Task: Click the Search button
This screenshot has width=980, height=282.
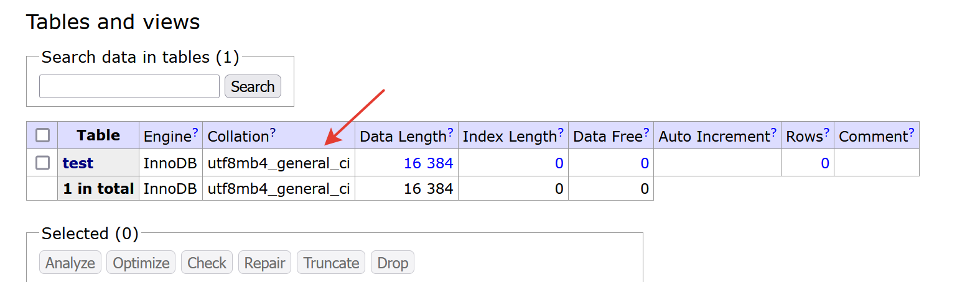Action: click(253, 86)
